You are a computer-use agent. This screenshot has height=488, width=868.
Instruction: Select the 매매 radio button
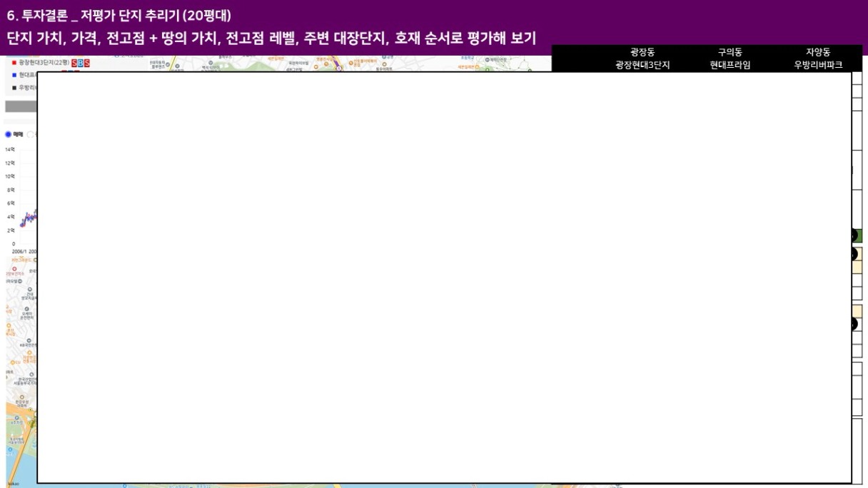coord(9,134)
